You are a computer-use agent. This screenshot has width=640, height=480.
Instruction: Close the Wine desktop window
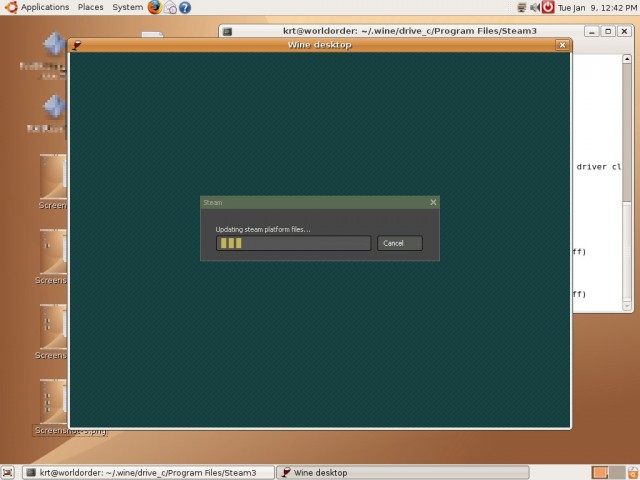(562, 45)
